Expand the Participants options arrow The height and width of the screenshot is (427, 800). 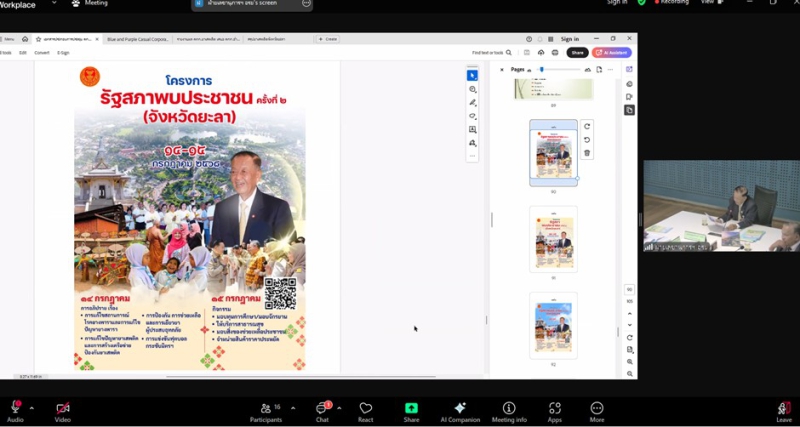click(x=291, y=407)
